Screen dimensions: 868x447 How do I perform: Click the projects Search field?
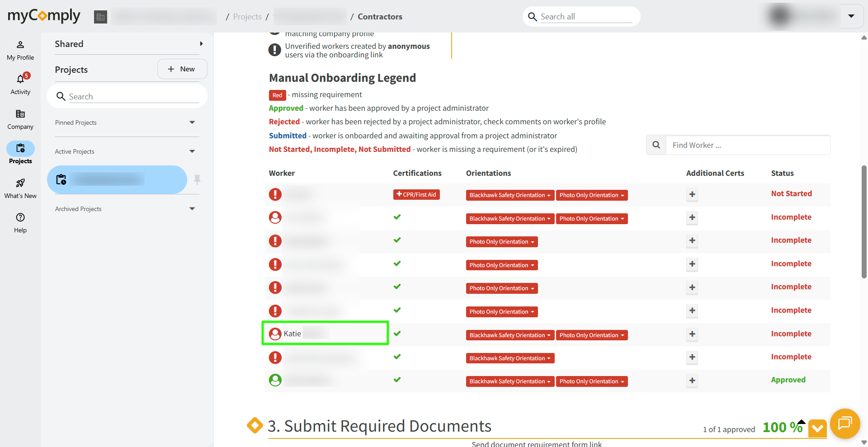(134, 96)
